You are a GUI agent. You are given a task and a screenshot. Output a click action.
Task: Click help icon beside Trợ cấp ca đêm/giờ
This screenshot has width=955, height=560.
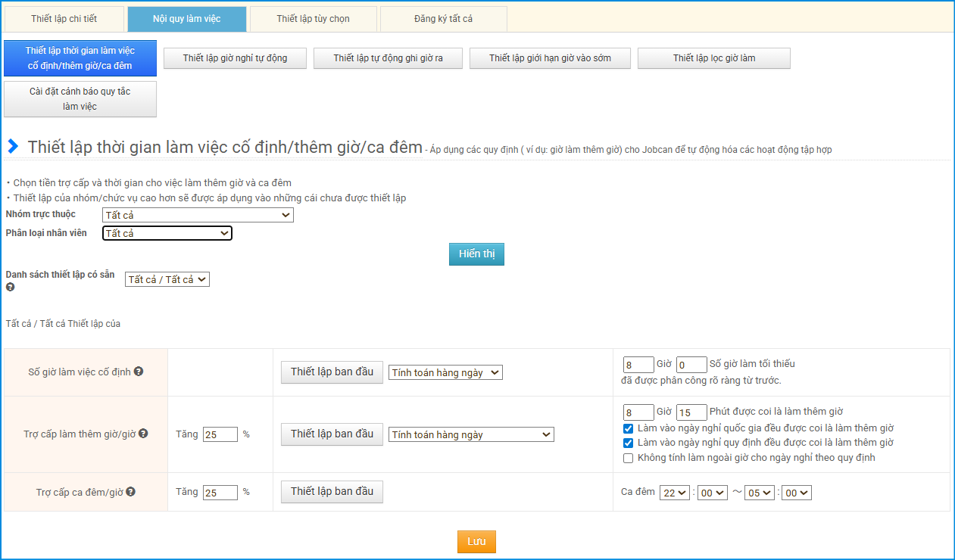coord(130,492)
